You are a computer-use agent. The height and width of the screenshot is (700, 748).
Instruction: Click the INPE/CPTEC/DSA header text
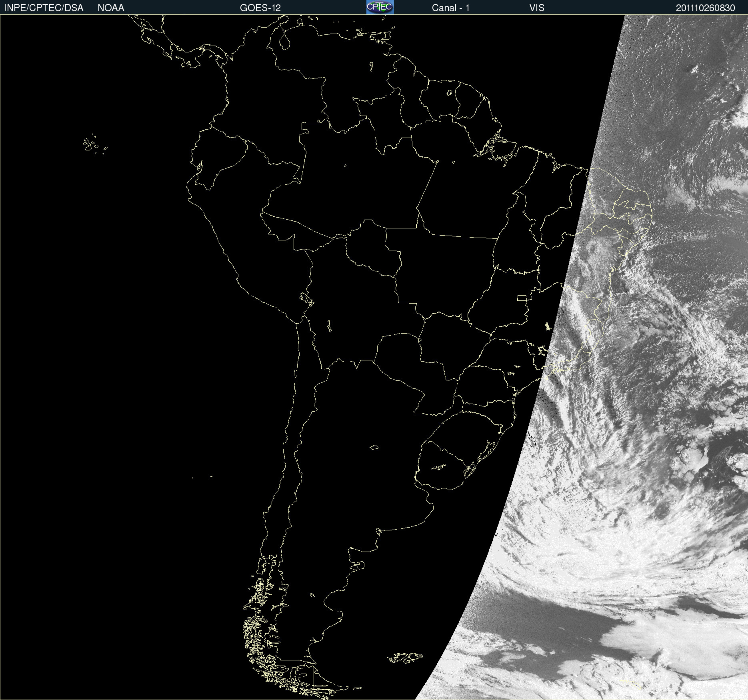point(44,8)
